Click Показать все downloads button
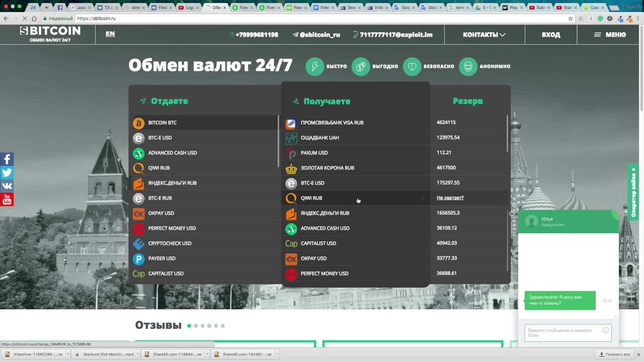Image resolution: width=644 pixels, height=362 pixels. tap(614, 354)
